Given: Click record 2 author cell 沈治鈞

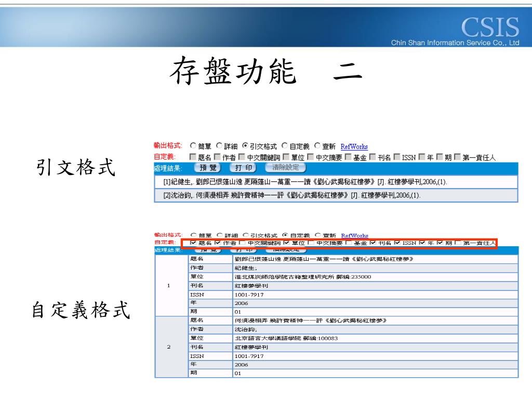Looking at the screenshot, I should tap(375, 329).
